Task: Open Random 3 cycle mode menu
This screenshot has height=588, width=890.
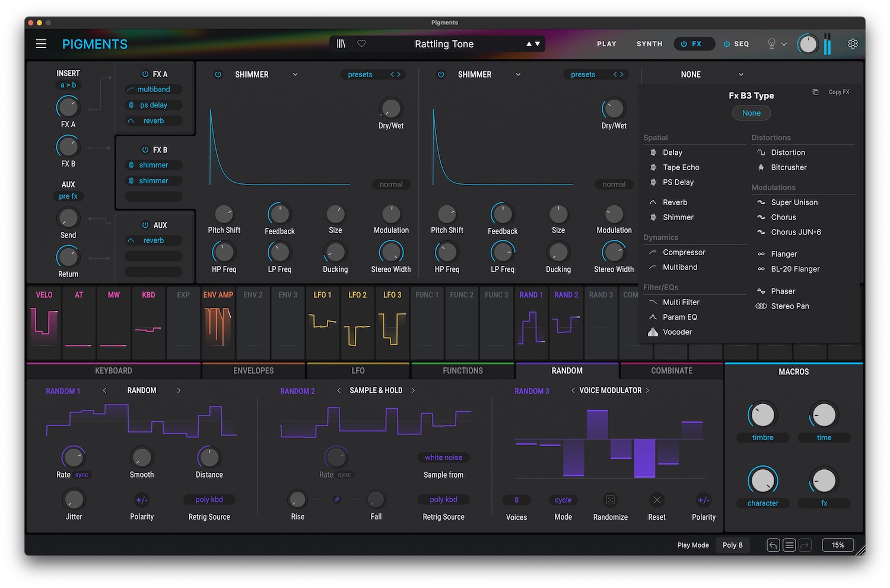Action: (563, 500)
